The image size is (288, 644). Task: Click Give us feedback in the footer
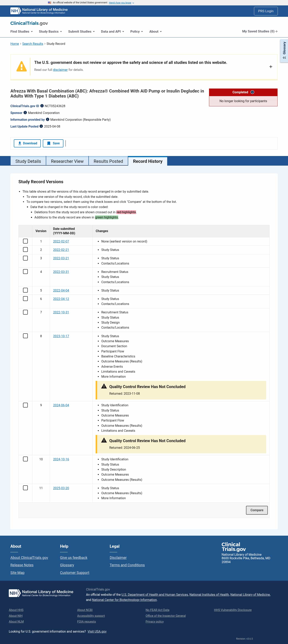pyautogui.click(x=74, y=557)
